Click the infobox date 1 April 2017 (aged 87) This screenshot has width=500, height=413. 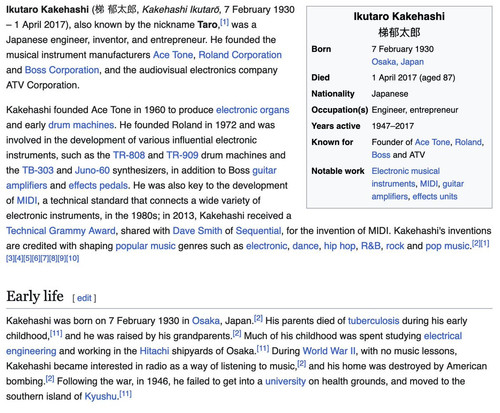pos(413,78)
